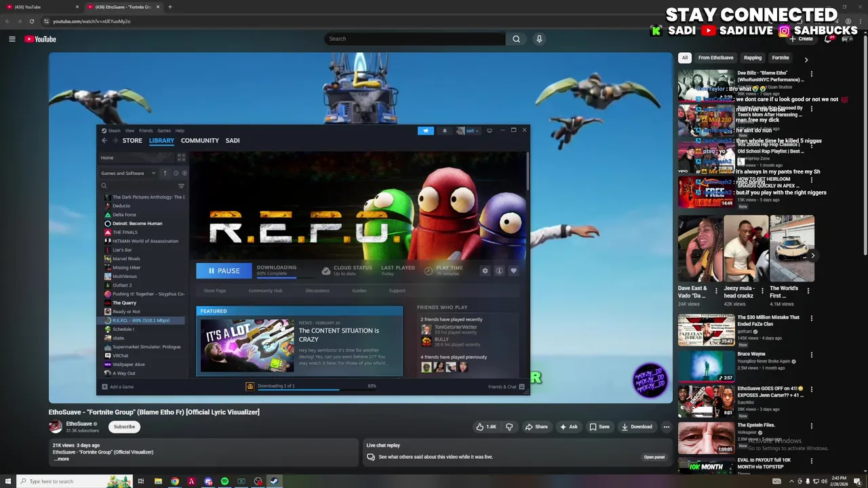Screen dimensions: 868x488
Task: Open R.E.P.O. game settings gear icon
Action: 485,271
